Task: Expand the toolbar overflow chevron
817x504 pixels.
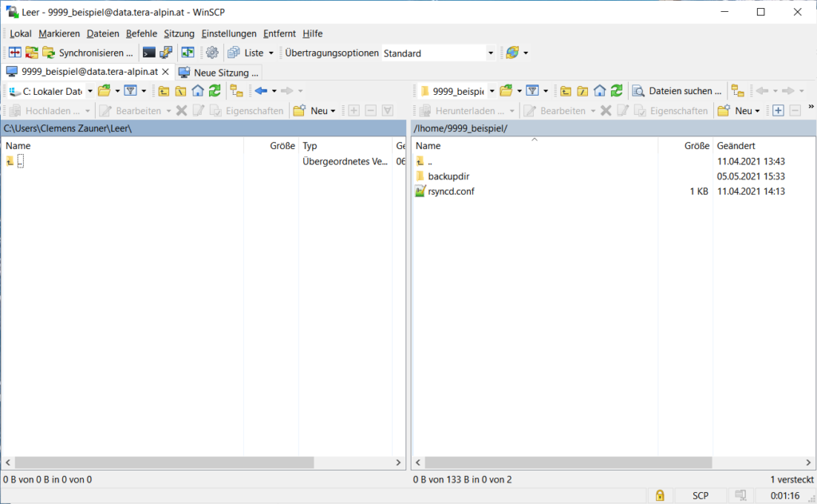Action: (x=811, y=107)
